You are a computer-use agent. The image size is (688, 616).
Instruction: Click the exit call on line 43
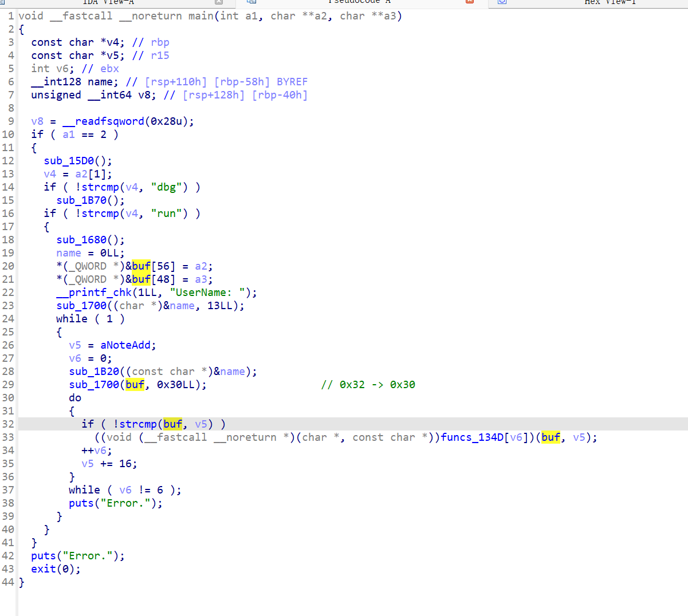pyautogui.click(x=44, y=569)
